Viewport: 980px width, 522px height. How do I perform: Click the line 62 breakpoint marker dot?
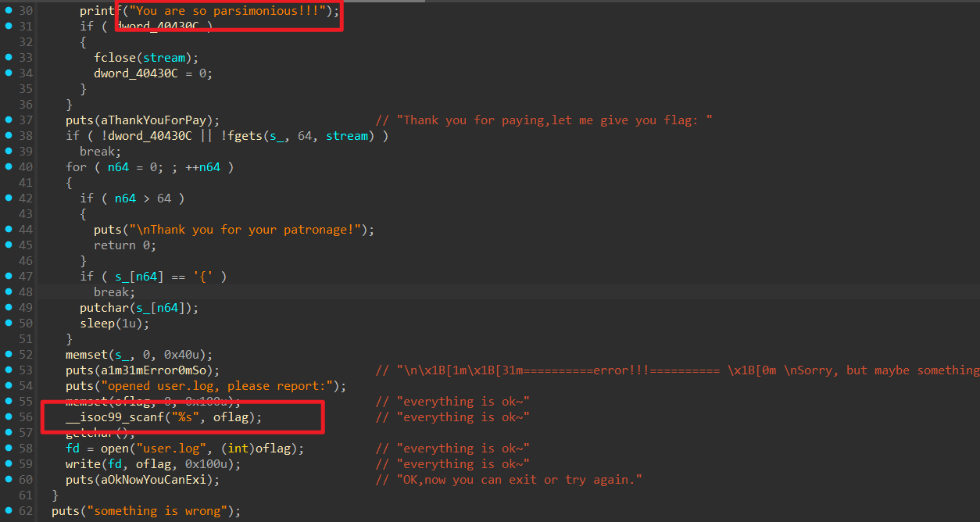pos(8,511)
